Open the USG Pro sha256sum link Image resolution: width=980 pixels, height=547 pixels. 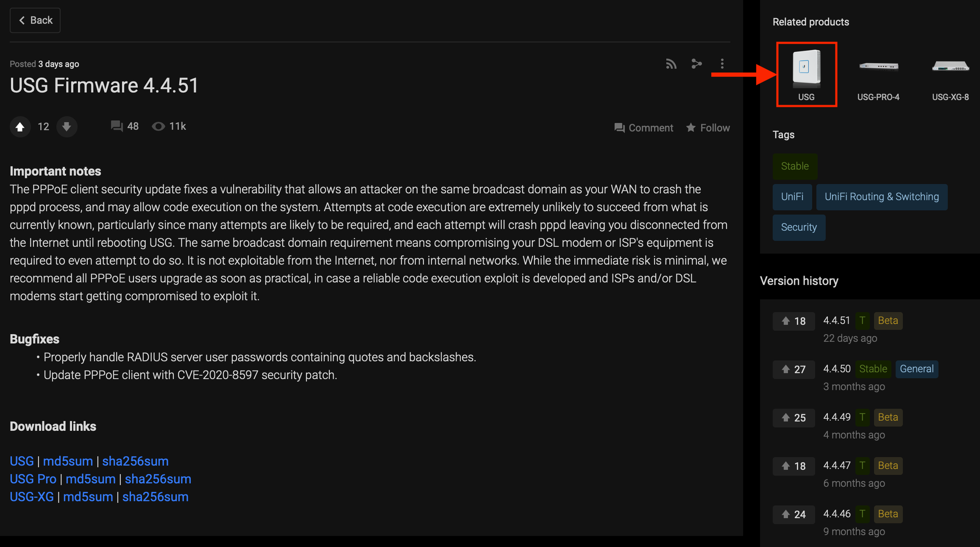point(158,479)
